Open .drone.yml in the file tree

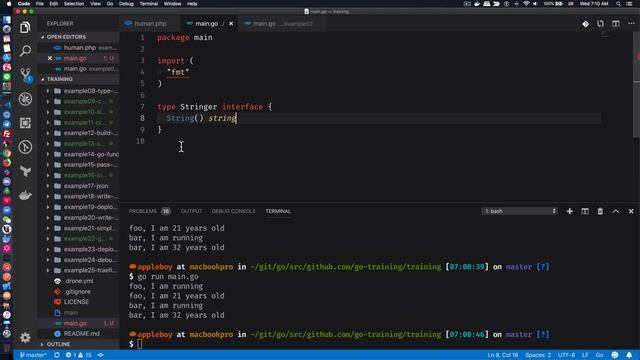(x=78, y=281)
